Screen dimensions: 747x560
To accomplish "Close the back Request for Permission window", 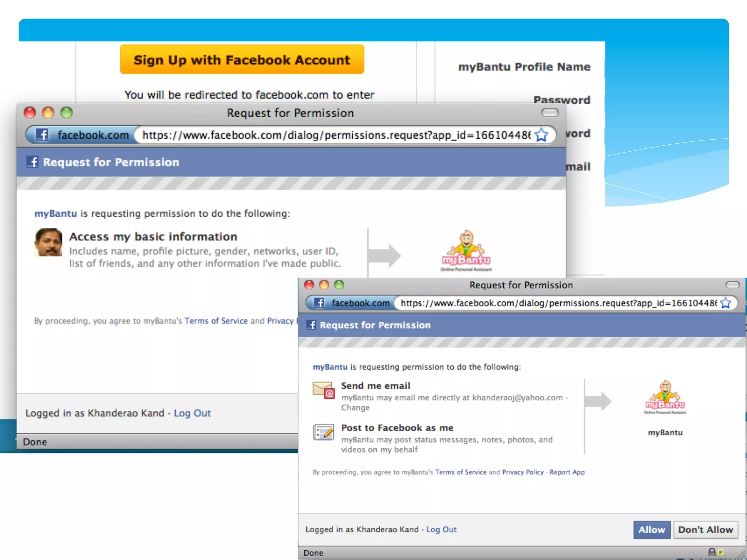I will click(30, 113).
